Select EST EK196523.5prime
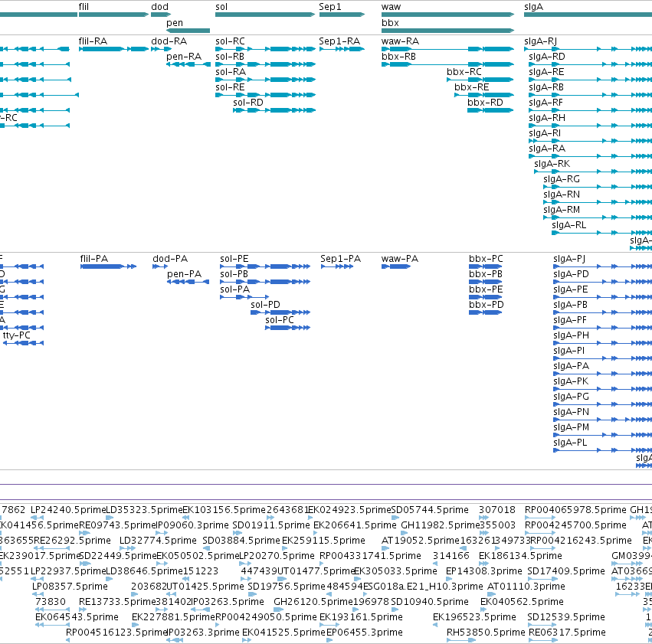This screenshot has height=644, width=652. click(x=435, y=626)
